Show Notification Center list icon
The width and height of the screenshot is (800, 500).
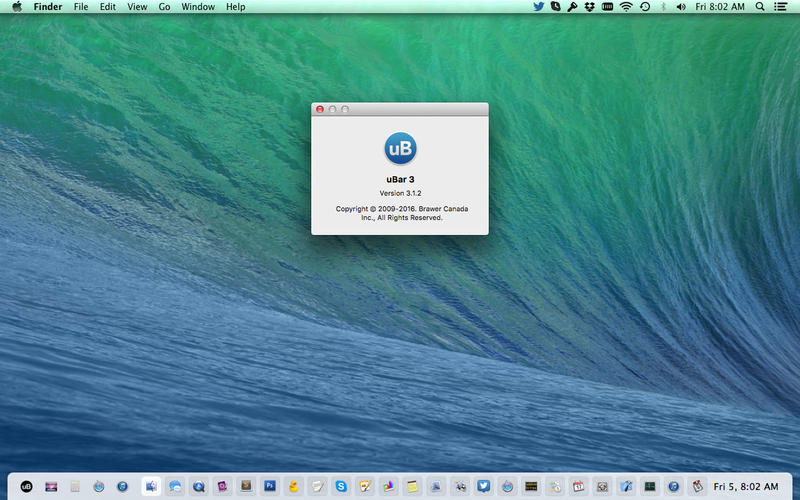[781, 7]
